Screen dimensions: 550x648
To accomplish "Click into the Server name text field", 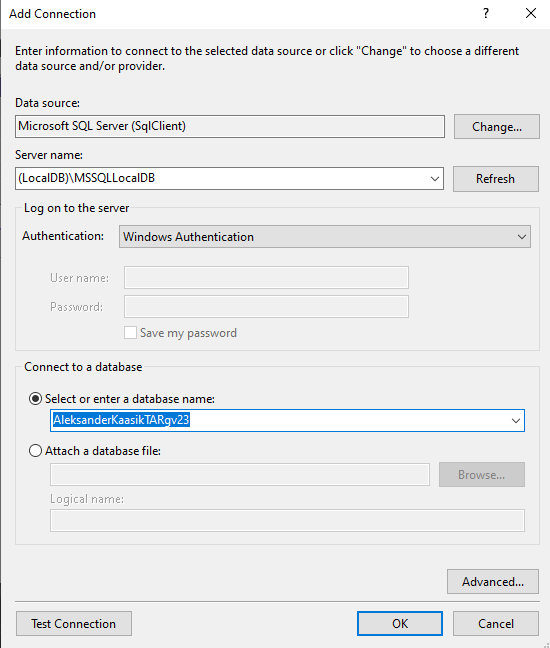I will coord(221,179).
